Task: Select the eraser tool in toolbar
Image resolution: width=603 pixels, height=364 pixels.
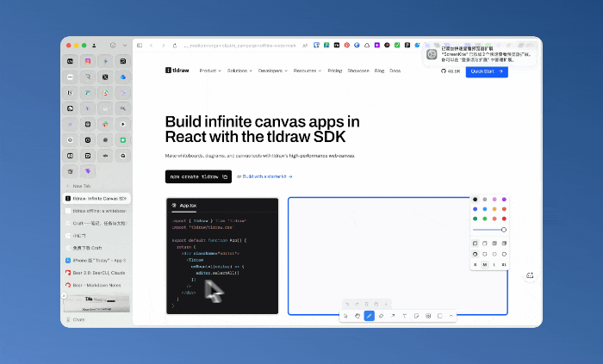Action: click(x=381, y=316)
